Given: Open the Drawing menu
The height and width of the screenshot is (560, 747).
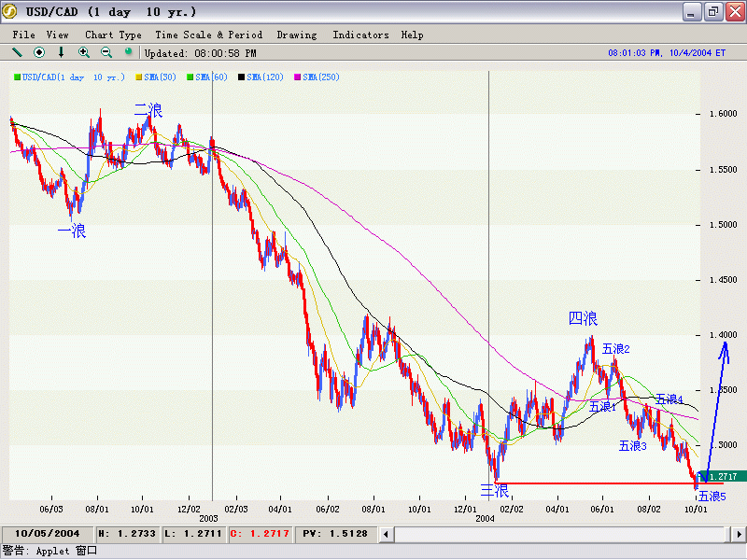Looking at the screenshot, I should [297, 35].
